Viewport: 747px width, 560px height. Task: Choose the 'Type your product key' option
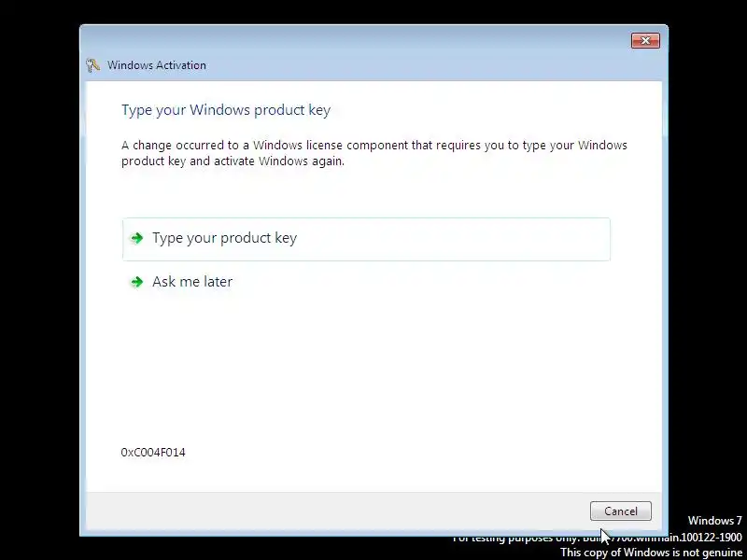(366, 239)
